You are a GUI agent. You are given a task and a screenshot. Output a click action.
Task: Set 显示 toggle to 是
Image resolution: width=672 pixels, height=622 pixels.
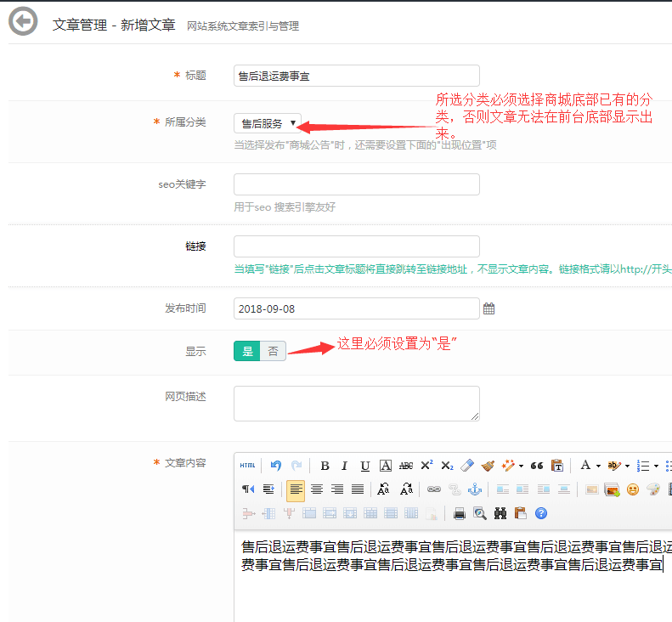click(x=247, y=351)
